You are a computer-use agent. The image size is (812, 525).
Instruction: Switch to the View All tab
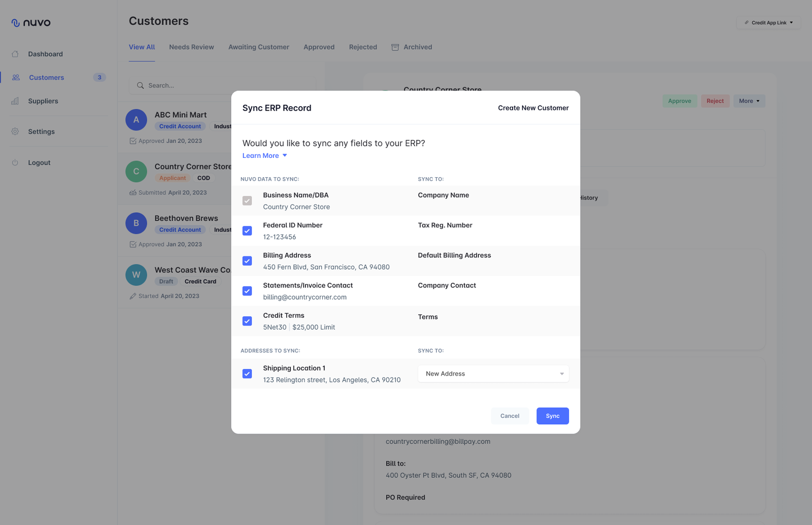pyautogui.click(x=142, y=47)
